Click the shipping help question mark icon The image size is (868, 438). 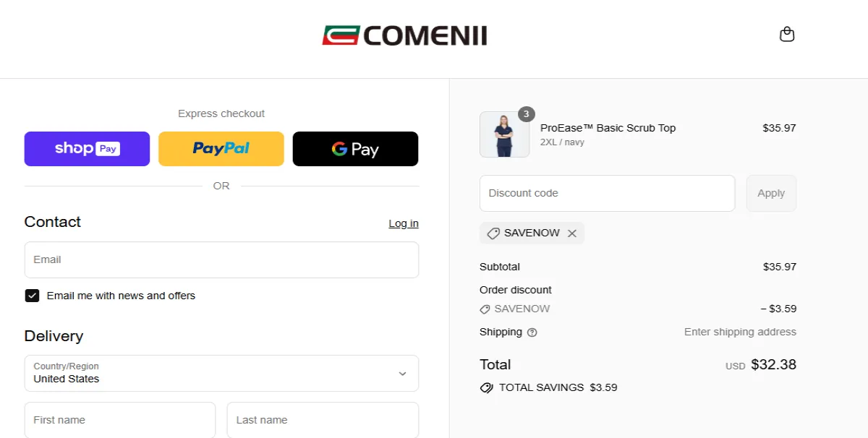(x=533, y=332)
